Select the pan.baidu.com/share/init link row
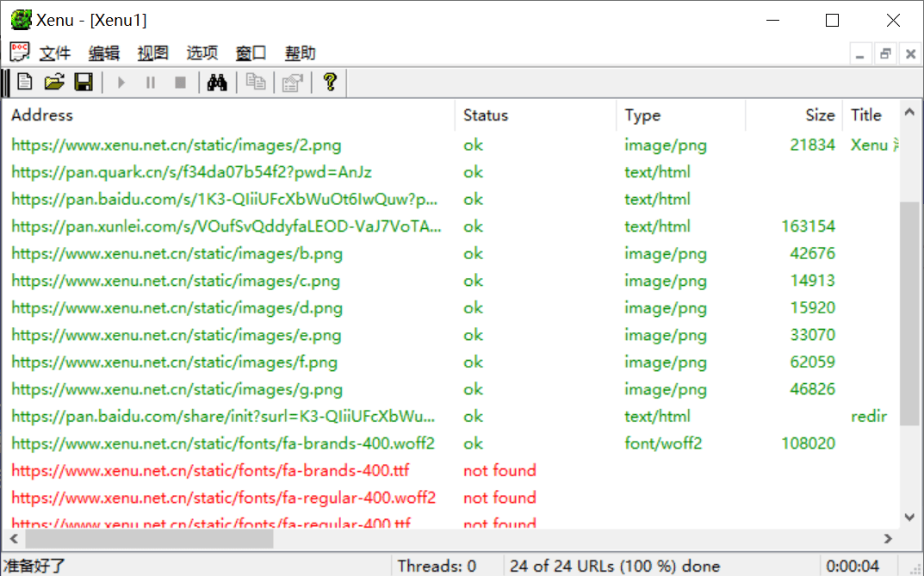This screenshot has width=924, height=576. (x=451, y=416)
